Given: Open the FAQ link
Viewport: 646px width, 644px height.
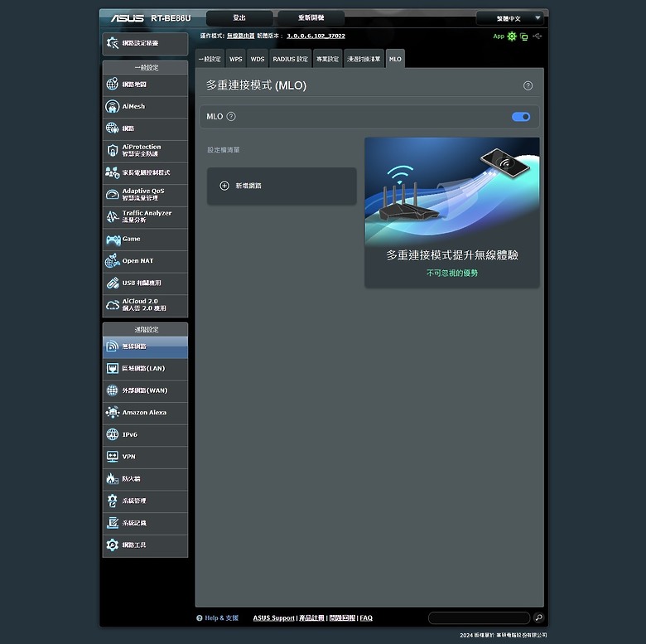Looking at the screenshot, I should [366, 617].
